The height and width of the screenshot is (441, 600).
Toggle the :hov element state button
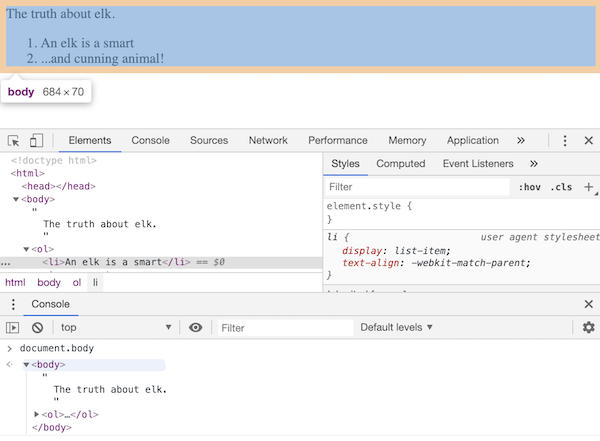[x=530, y=187]
